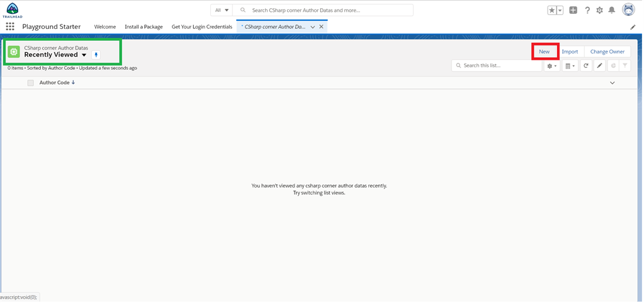
Task: Open Get Your Login Credentials tab
Action: [x=202, y=26]
